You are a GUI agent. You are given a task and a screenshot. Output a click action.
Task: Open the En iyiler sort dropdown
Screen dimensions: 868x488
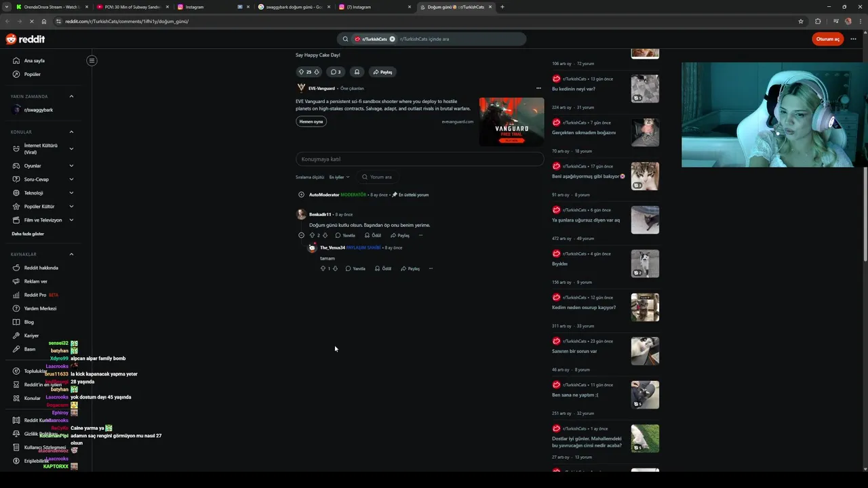coord(339,177)
